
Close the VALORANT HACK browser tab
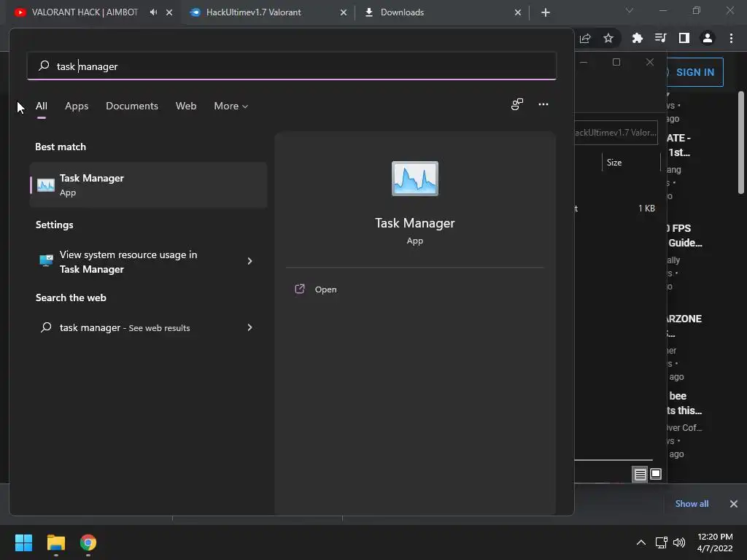point(169,12)
